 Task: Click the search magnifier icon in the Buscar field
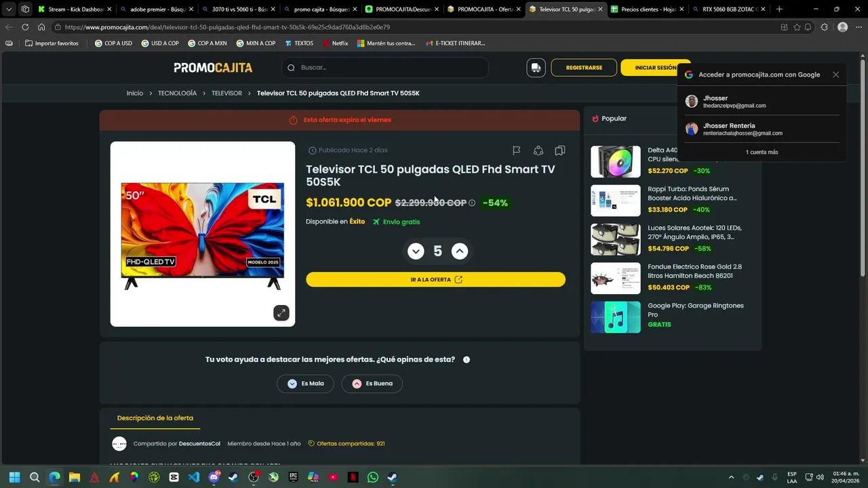click(291, 68)
